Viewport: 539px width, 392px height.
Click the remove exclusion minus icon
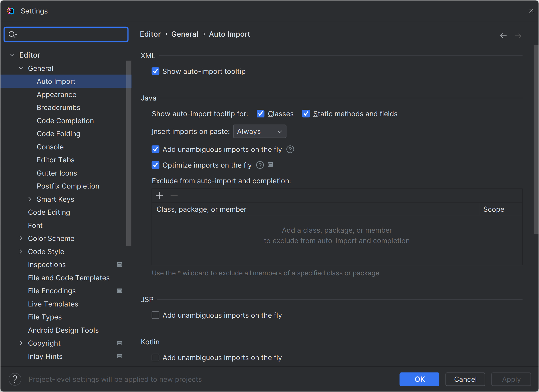click(174, 195)
